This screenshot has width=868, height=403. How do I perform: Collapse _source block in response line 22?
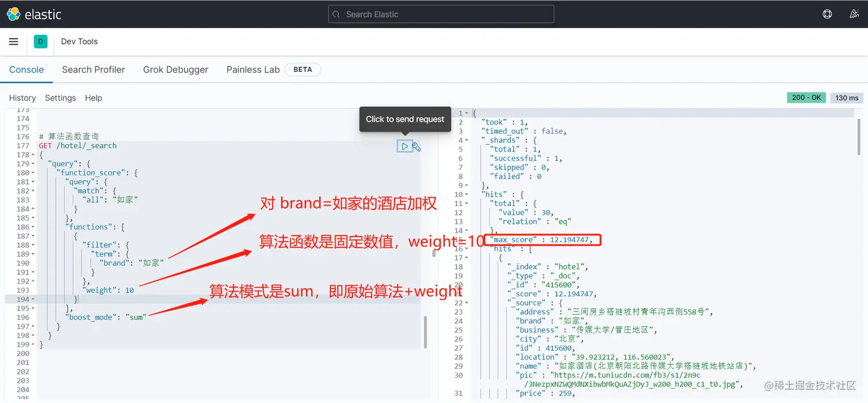467,303
